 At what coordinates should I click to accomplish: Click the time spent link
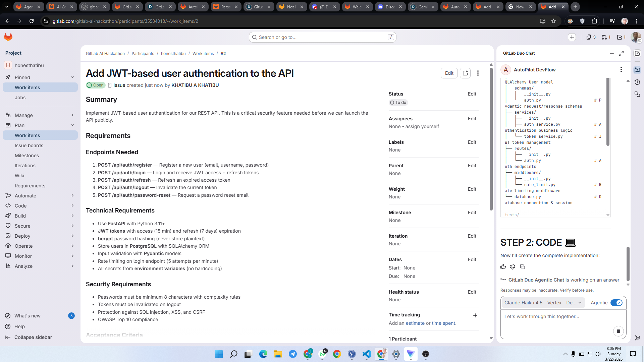pos(443,323)
